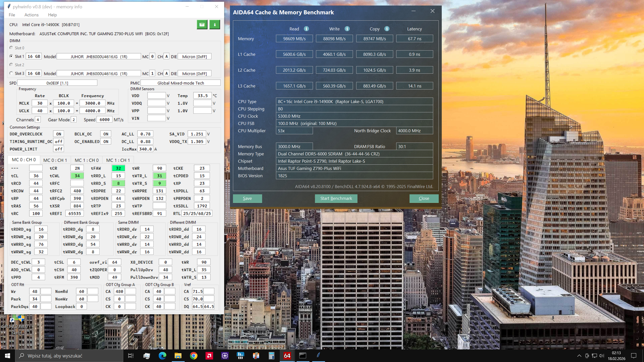This screenshot has width=644, height=362.
Task: Switch to the MC 1 : CH 0 tab
Action: [87, 160]
